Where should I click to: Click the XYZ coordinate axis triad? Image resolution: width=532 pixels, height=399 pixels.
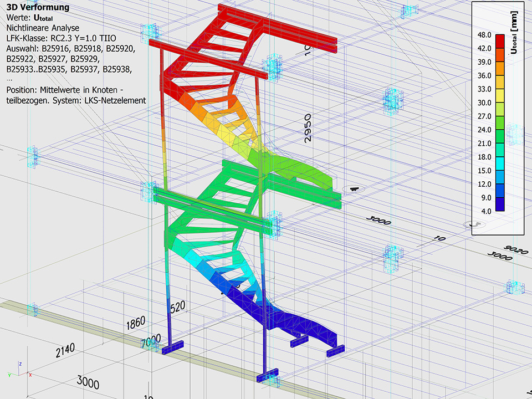tap(19, 370)
